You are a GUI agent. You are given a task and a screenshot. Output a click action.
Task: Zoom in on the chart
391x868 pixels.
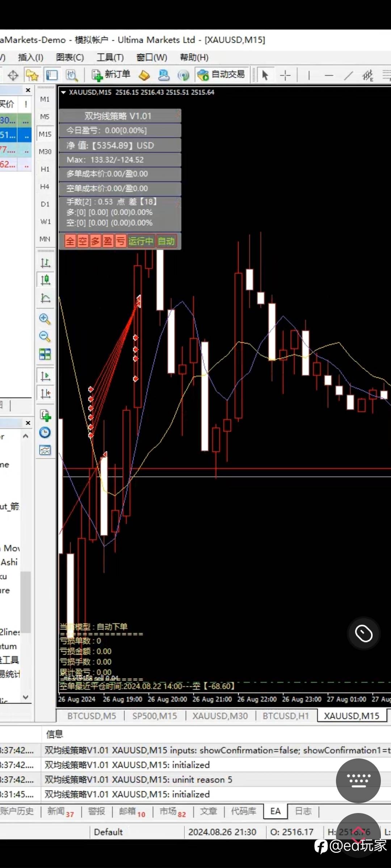(x=45, y=319)
